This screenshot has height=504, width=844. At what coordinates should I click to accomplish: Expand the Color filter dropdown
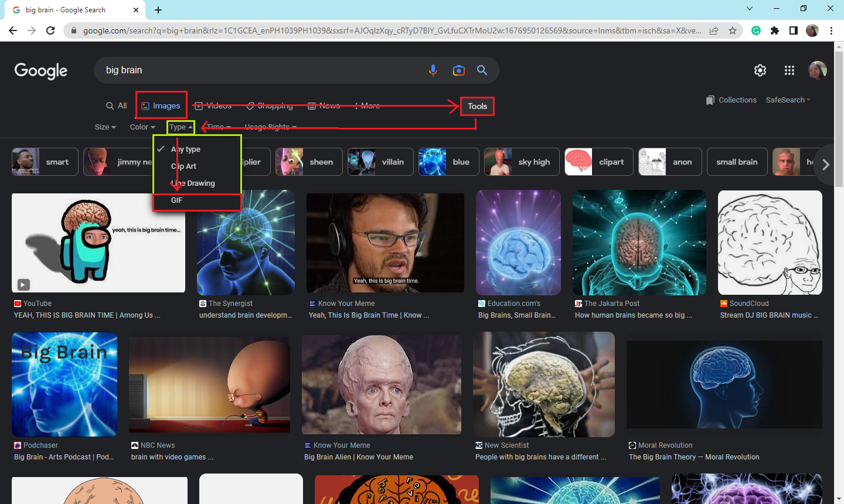pos(142,127)
